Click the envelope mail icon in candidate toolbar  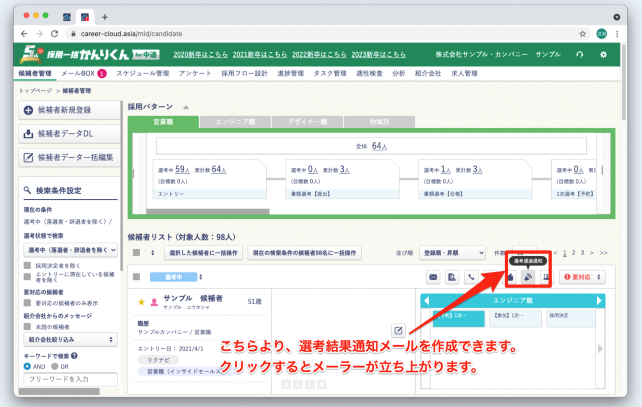point(433,277)
